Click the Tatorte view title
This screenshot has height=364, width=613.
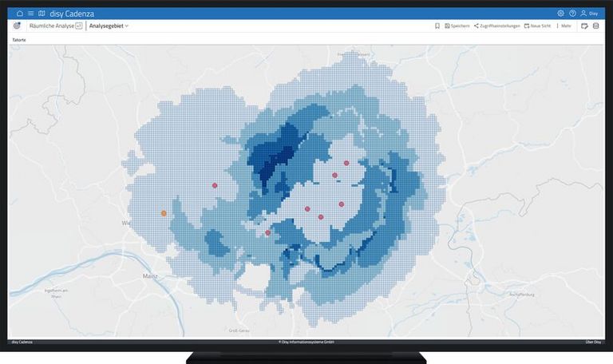coord(19,39)
